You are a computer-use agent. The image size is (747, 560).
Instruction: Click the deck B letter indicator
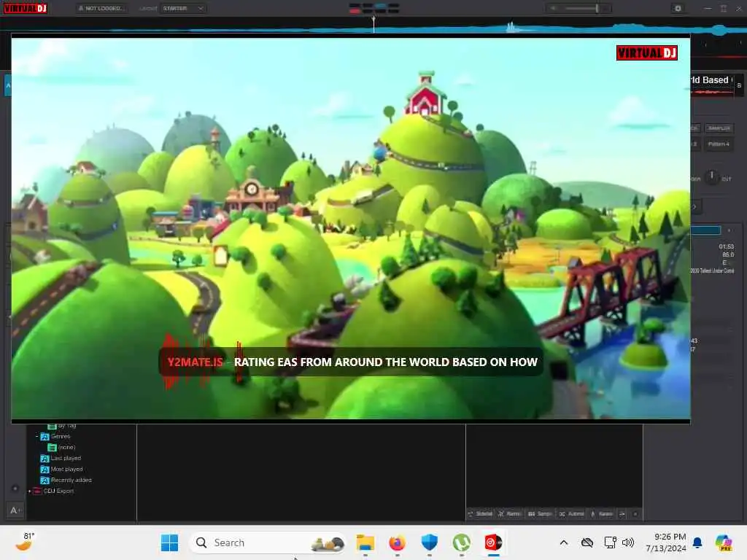[739, 86]
